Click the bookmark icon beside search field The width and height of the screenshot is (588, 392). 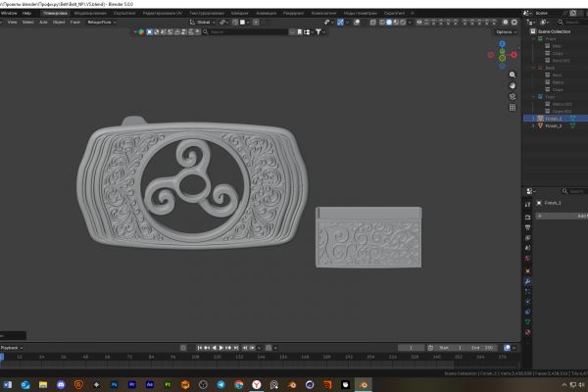300,32
